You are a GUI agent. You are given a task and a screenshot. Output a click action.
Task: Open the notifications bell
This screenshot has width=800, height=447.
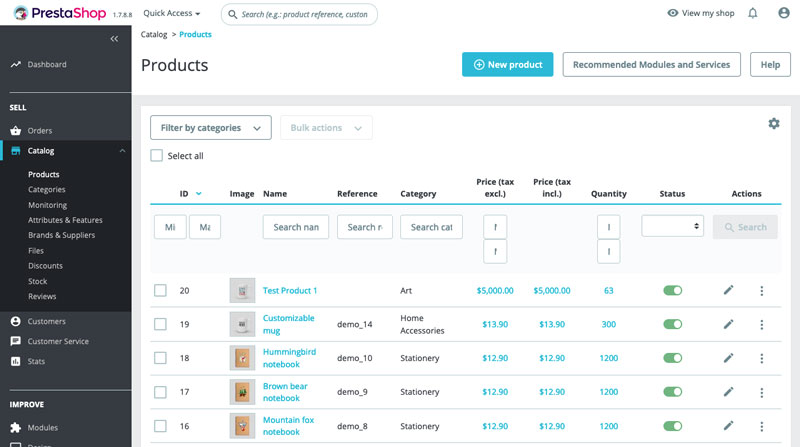coord(753,13)
